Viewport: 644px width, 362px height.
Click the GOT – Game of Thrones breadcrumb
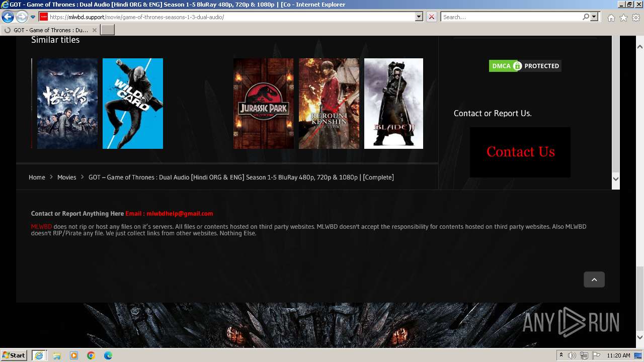point(241,177)
